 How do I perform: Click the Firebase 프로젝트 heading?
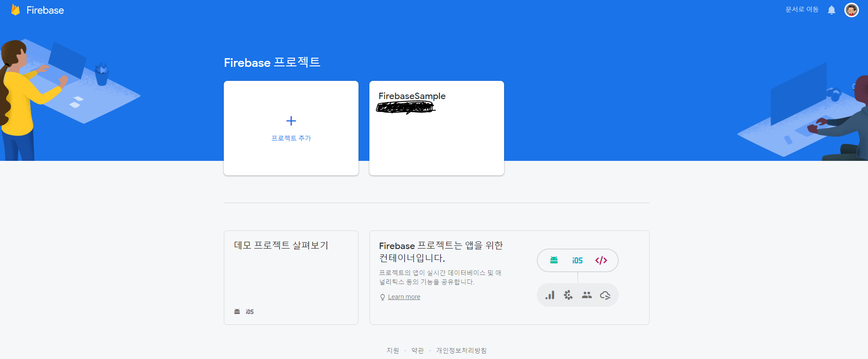click(x=272, y=62)
